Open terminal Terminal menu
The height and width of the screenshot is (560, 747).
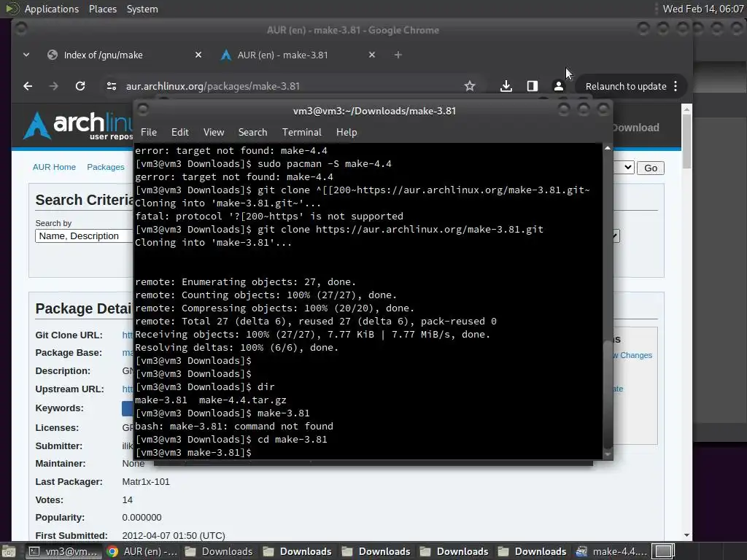[301, 132]
